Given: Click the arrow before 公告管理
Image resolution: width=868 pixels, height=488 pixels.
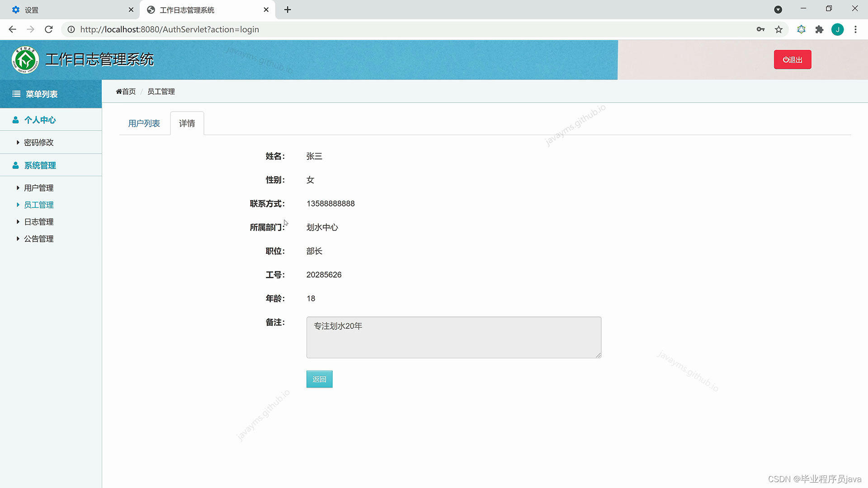Looking at the screenshot, I should pos(18,239).
